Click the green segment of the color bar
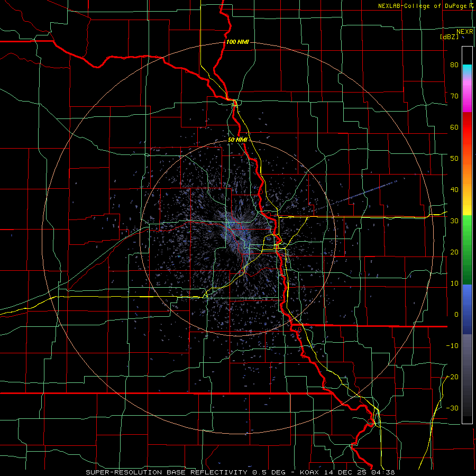Viewport: 476px width, 476px height. [467, 250]
